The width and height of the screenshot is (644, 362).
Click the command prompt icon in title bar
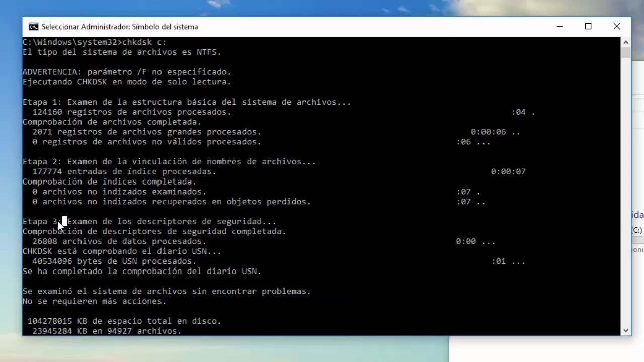[x=33, y=27]
